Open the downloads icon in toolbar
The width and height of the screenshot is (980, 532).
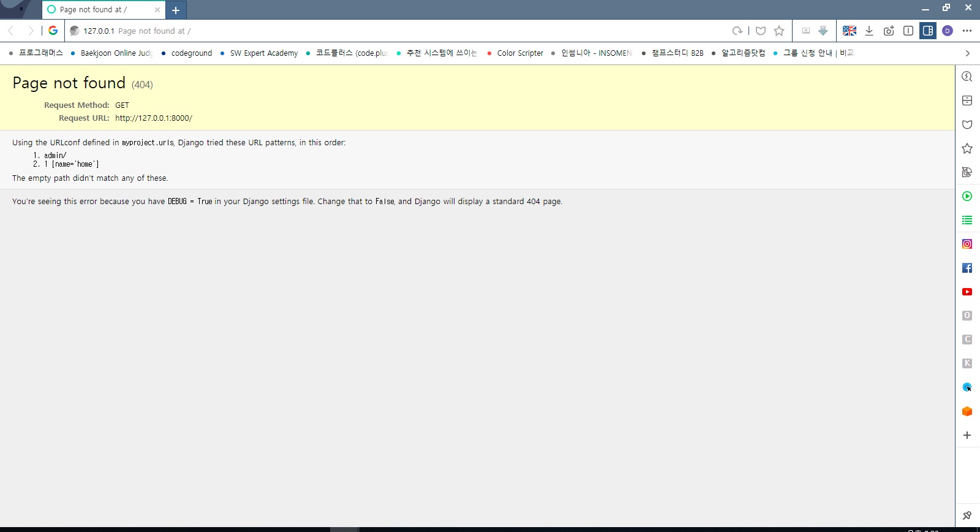pyautogui.click(x=869, y=31)
